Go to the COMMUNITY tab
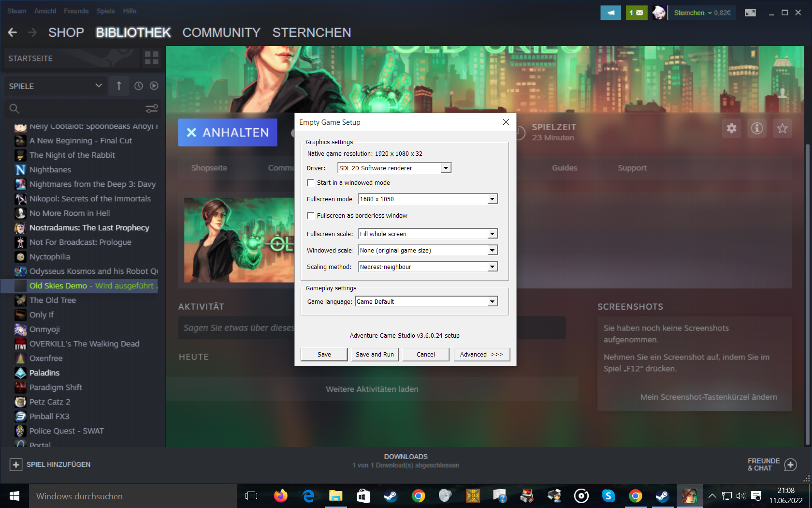Image resolution: width=812 pixels, height=508 pixels. pos(221,32)
